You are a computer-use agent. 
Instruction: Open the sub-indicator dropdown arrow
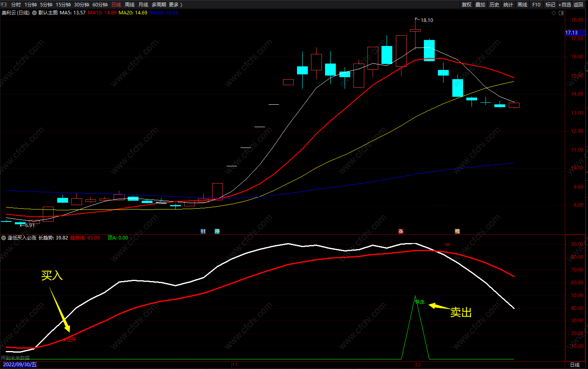point(4,237)
